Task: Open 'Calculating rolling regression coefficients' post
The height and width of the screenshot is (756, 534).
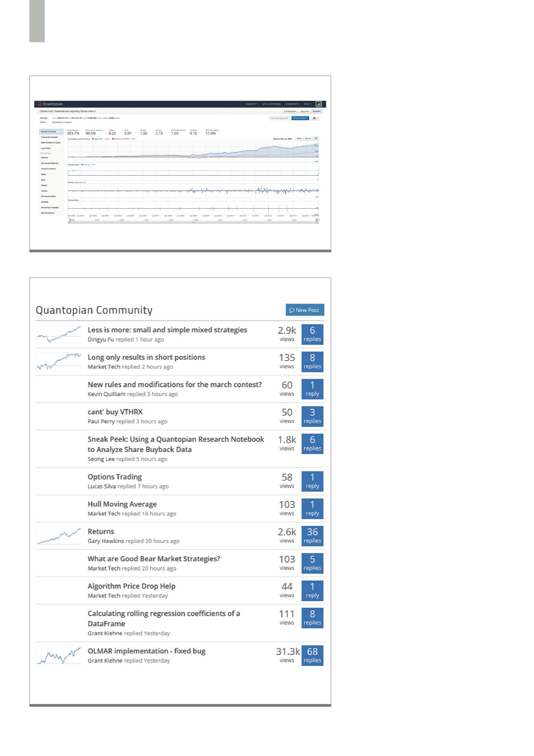Action: tap(164, 618)
